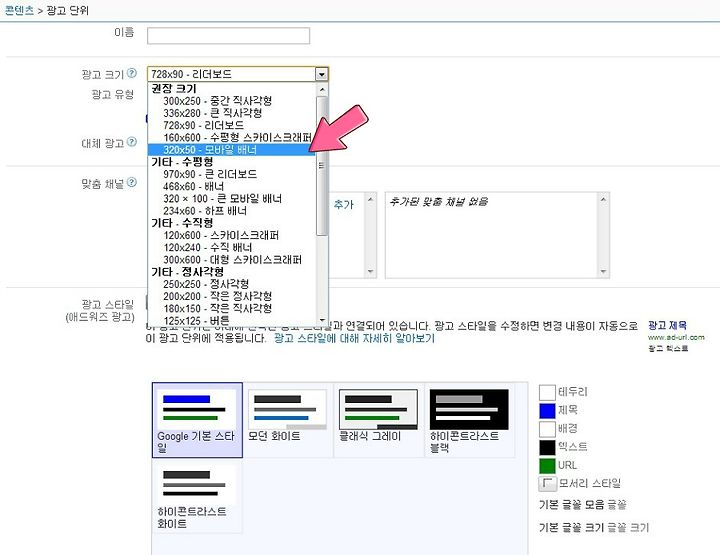
Task: Open the blue 제목 title color swatch
Action: 547,411
